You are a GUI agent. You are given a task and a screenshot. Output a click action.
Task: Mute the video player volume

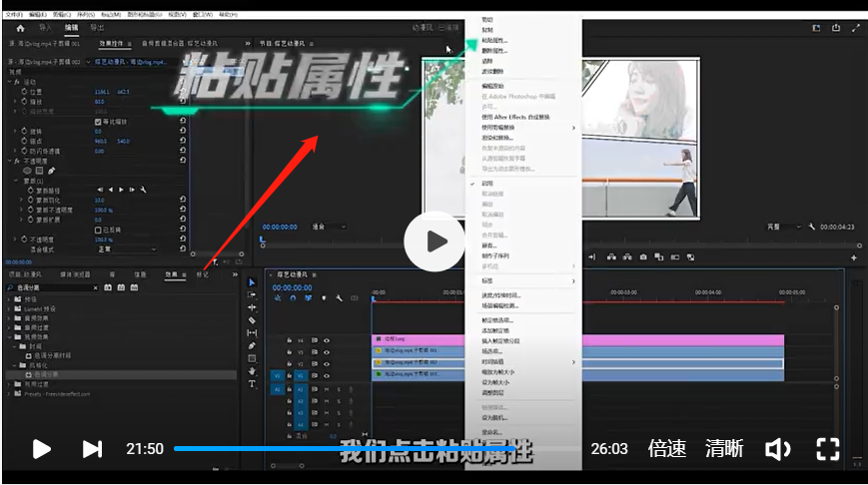tap(778, 449)
